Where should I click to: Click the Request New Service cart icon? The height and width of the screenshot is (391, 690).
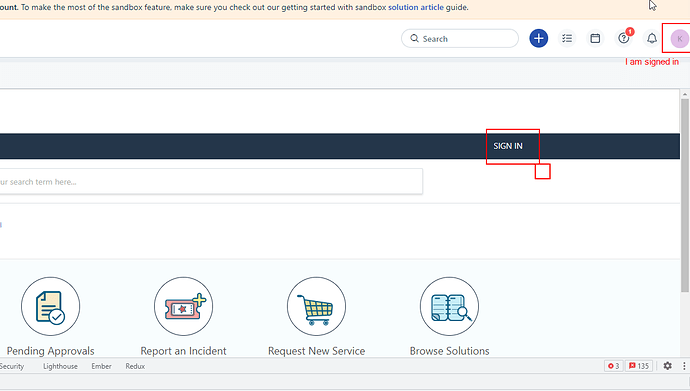316,307
